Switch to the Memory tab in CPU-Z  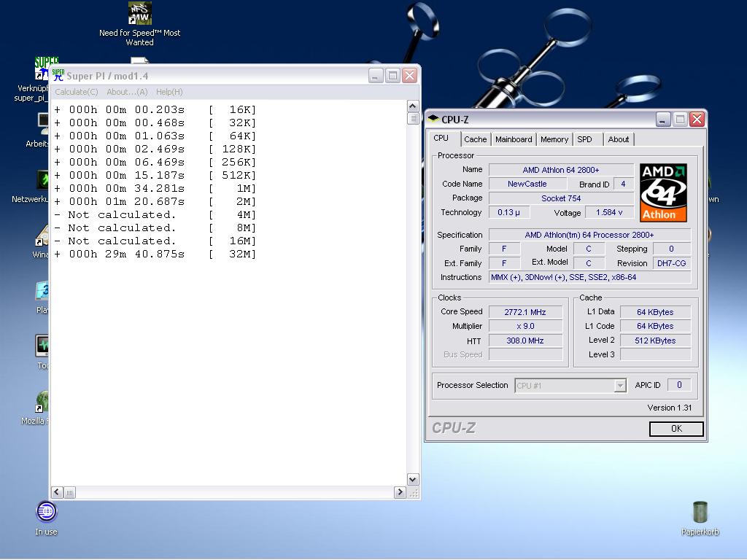tap(554, 139)
